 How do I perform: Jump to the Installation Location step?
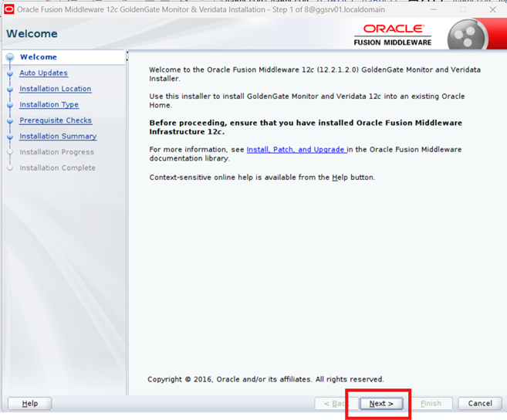click(55, 89)
